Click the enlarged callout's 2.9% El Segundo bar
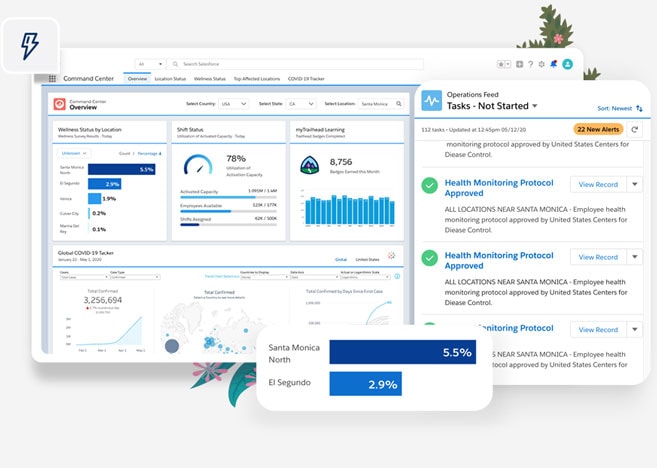The height and width of the screenshot is (468, 657). pyautogui.click(x=365, y=384)
